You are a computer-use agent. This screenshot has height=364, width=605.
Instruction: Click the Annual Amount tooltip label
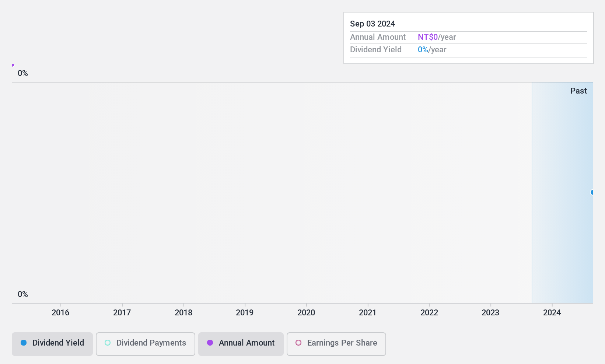pyautogui.click(x=378, y=37)
